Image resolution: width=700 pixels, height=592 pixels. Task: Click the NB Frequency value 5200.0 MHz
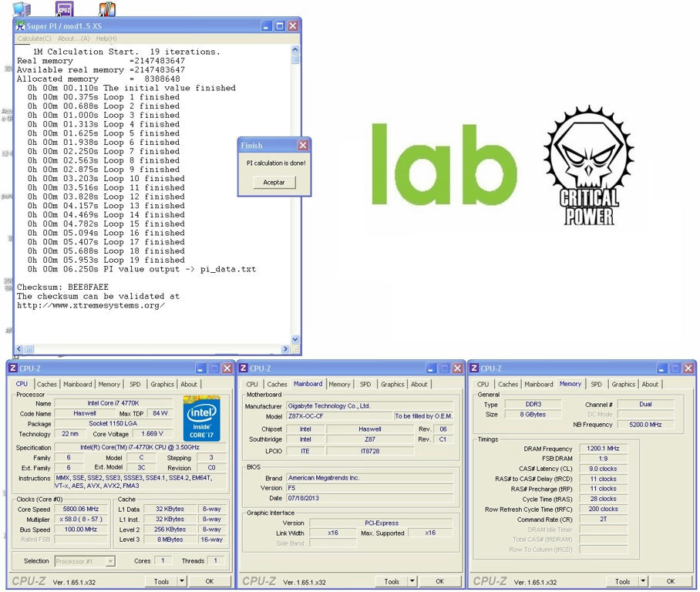pos(645,425)
